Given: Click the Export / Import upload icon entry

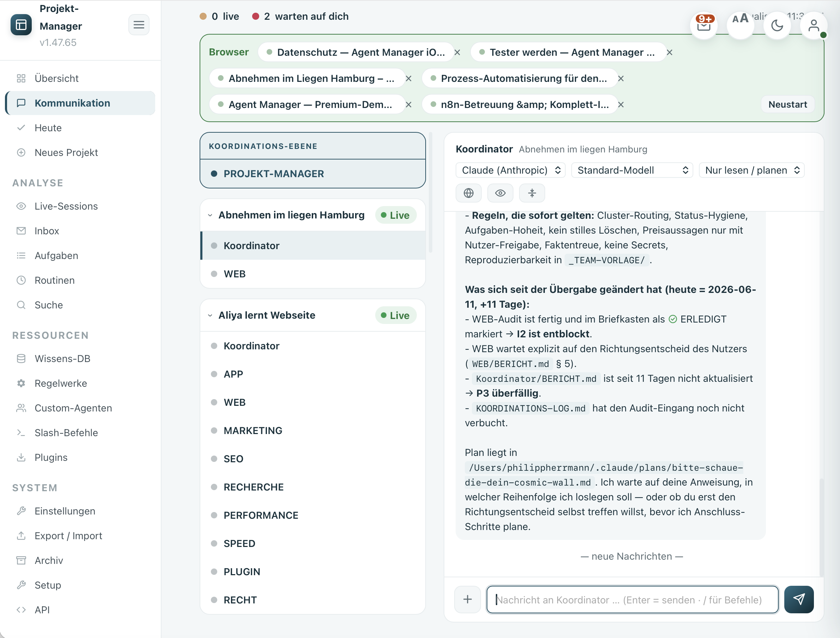Looking at the screenshot, I should (80, 535).
